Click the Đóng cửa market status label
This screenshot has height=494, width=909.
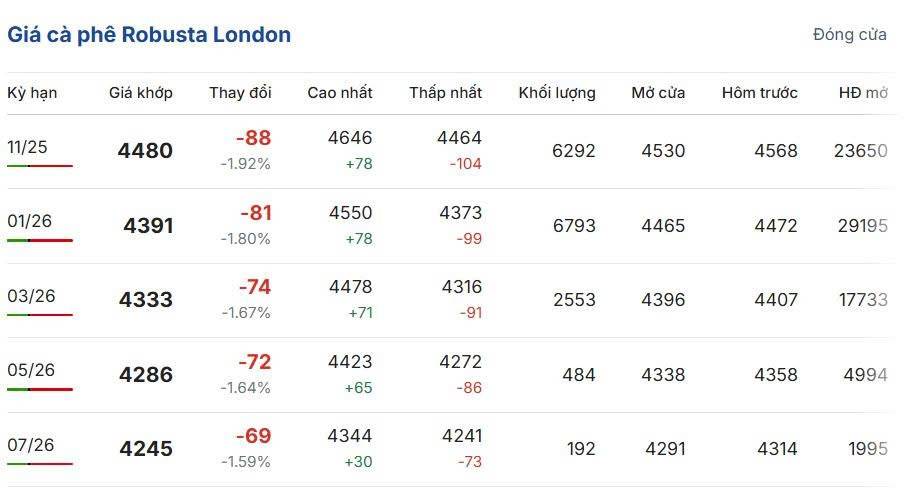(x=849, y=34)
